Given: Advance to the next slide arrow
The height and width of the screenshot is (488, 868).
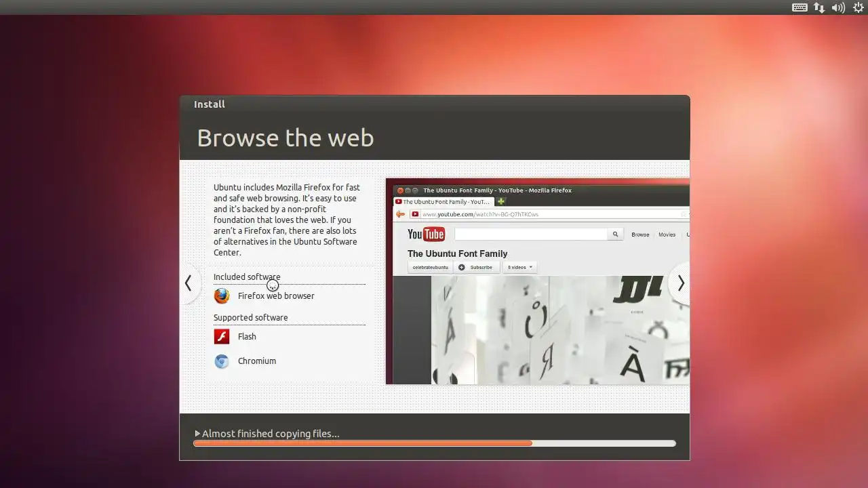Looking at the screenshot, I should (x=680, y=283).
